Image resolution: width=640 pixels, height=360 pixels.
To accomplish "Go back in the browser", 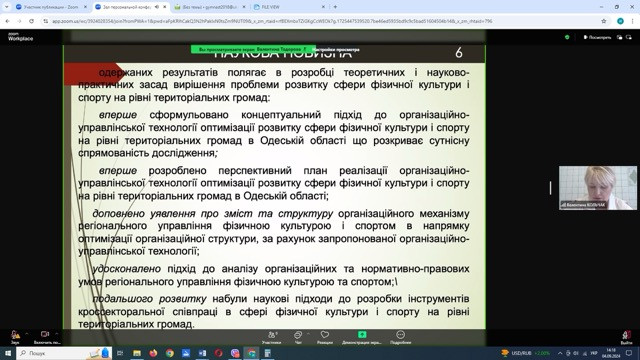I will click(x=7, y=21).
